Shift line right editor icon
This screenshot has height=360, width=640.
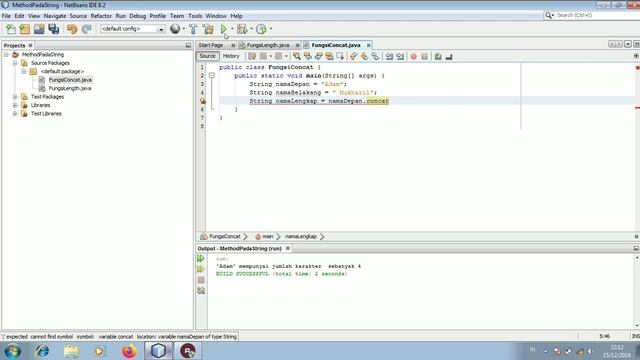[400, 56]
